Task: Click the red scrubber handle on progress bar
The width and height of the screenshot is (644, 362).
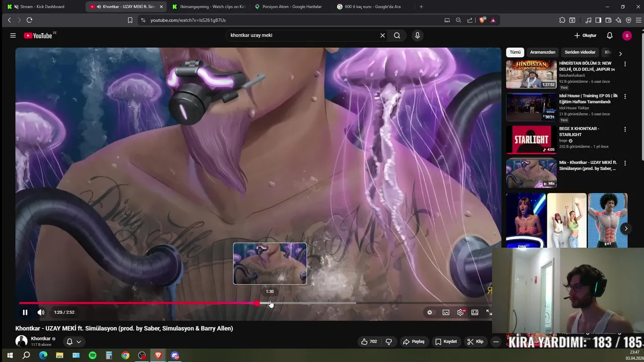Action: [x=257, y=303]
